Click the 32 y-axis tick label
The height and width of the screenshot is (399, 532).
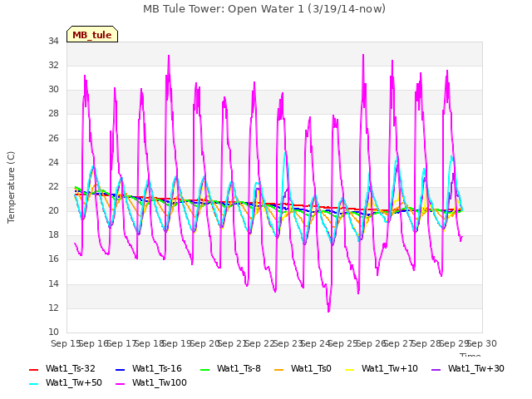pos(53,65)
